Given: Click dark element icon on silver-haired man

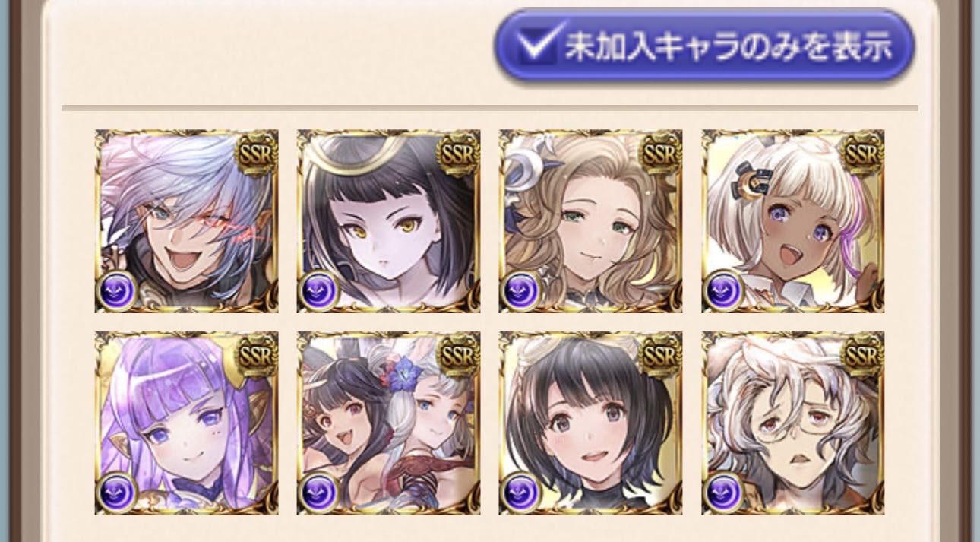Looking at the screenshot, I should [118, 291].
